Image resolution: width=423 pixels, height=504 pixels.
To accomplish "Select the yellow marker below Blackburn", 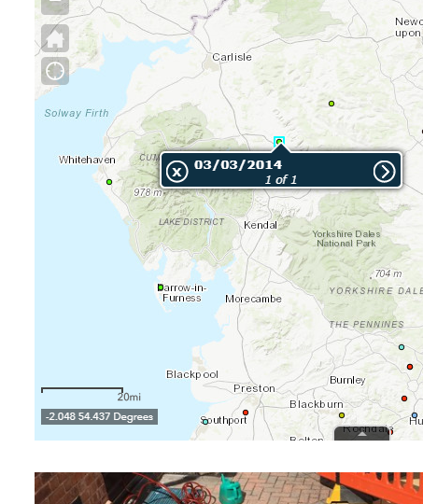I will [x=342, y=415].
